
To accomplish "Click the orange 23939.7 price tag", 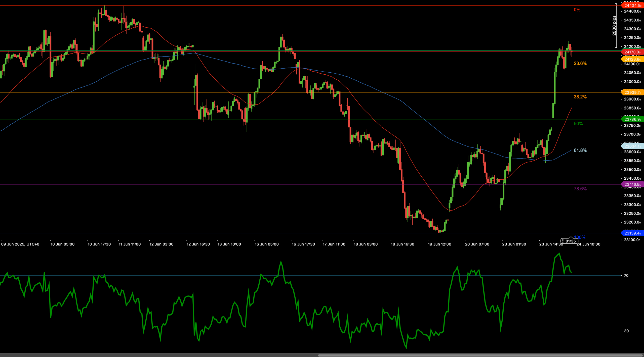I will [x=632, y=92].
